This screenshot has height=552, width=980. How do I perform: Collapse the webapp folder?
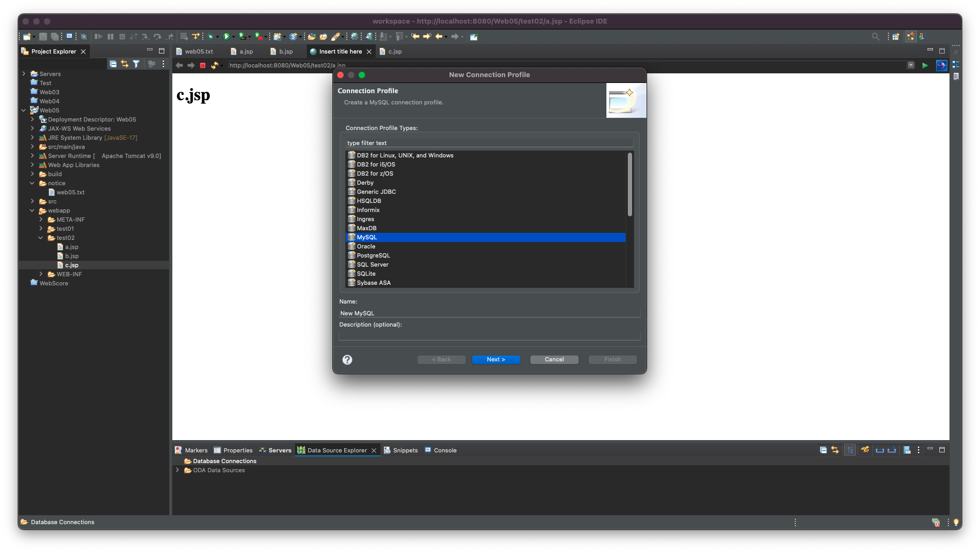pyautogui.click(x=32, y=210)
